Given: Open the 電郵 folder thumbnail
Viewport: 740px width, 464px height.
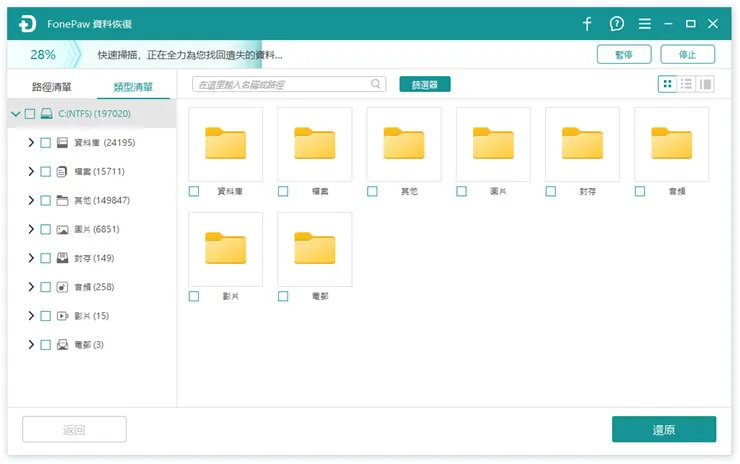Looking at the screenshot, I should 315,249.
